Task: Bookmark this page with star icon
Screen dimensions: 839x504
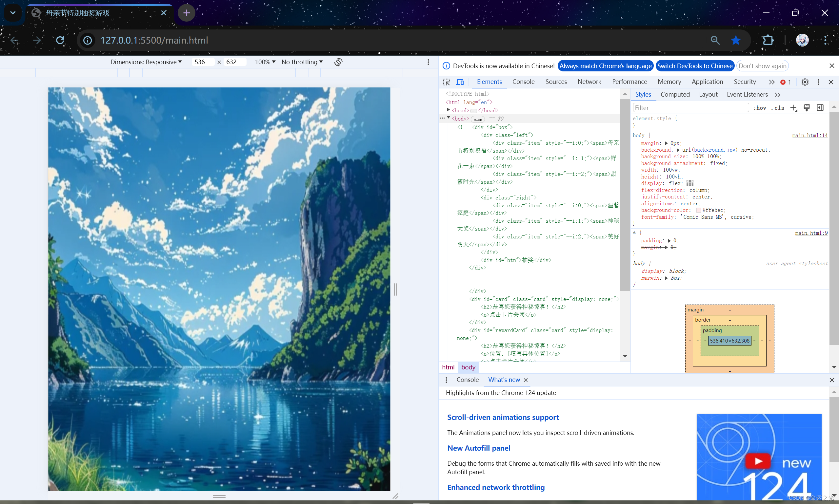Action: [x=736, y=40]
